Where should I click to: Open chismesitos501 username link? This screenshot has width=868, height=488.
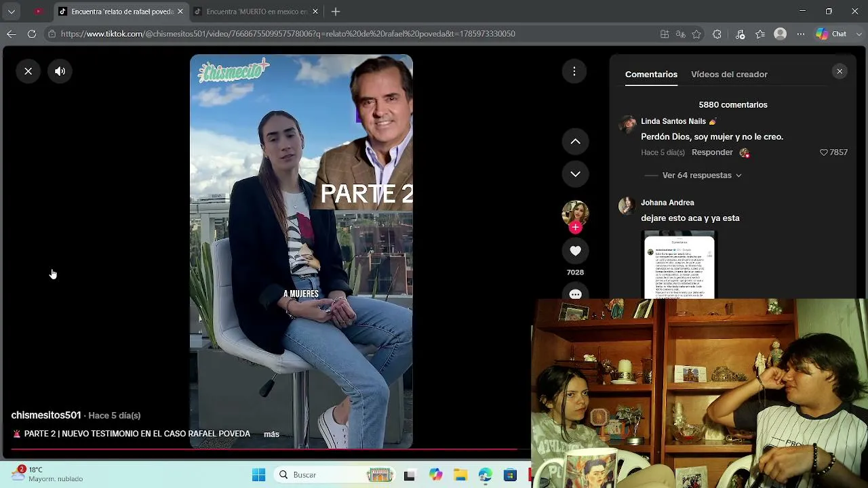[x=46, y=415]
